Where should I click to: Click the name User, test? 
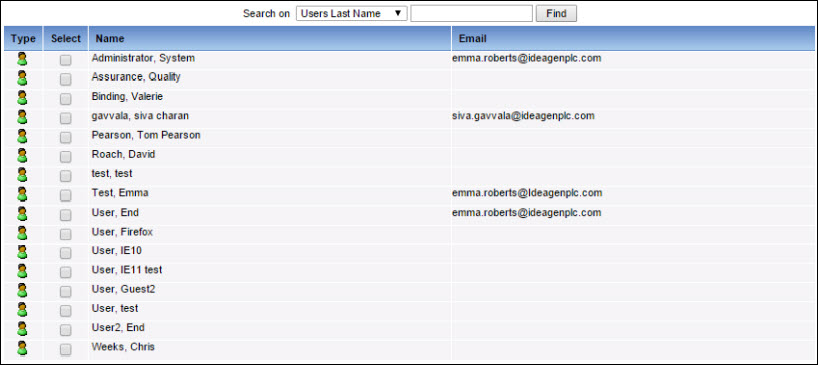pyautogui.click(x=115, y=309)
